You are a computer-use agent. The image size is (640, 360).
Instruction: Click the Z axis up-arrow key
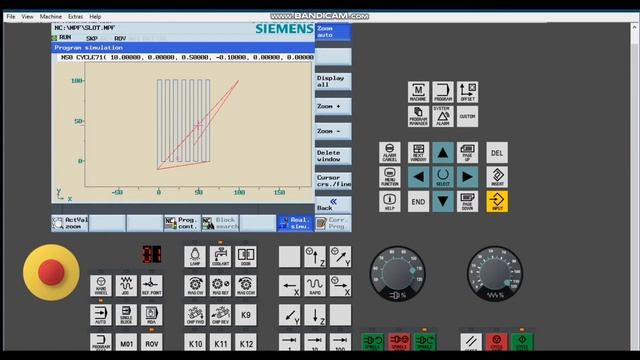tap(315, 256)
